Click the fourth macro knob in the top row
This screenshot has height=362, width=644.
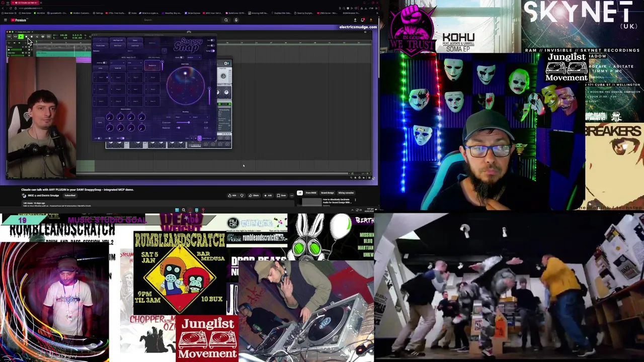[141, 117]
